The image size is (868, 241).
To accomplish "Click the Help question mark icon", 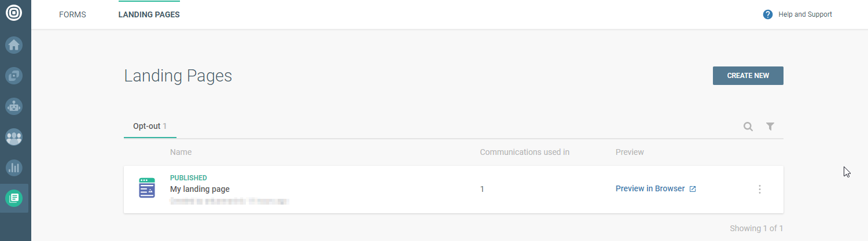I will 768,14.
